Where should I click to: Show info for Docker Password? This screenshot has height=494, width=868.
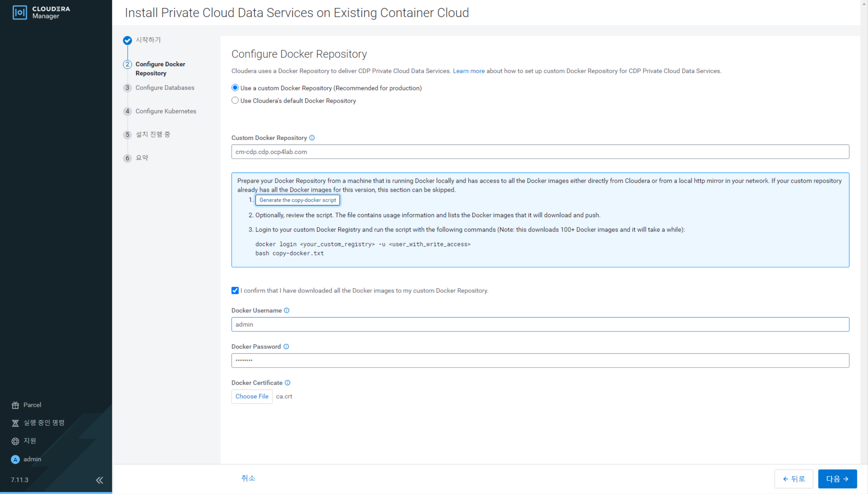pyautogui.click(x=286, y=346)
